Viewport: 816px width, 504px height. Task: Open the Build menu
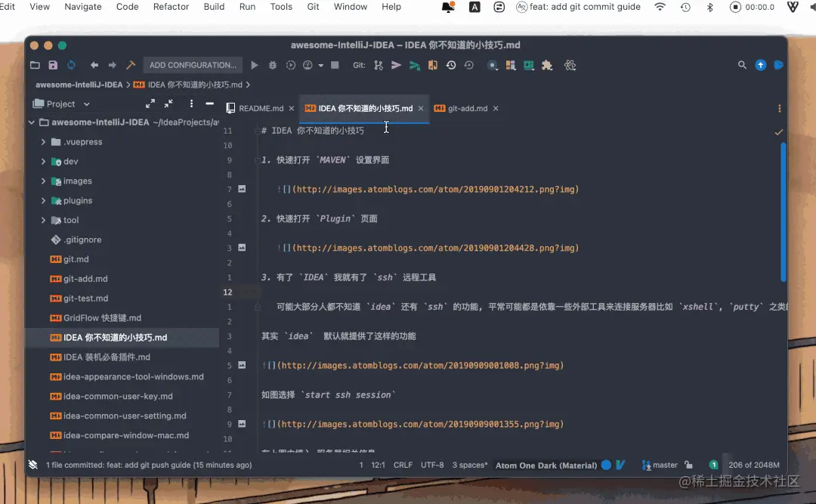[214, 7]
